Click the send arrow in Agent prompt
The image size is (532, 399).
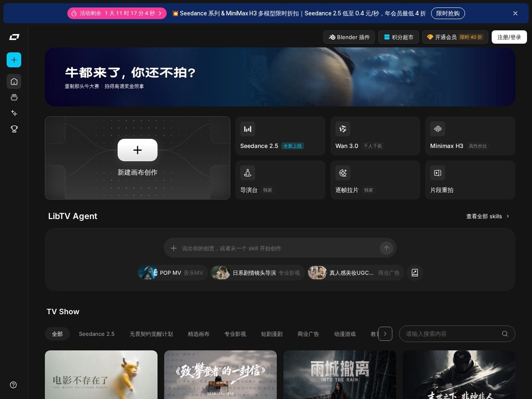[387, 248]
